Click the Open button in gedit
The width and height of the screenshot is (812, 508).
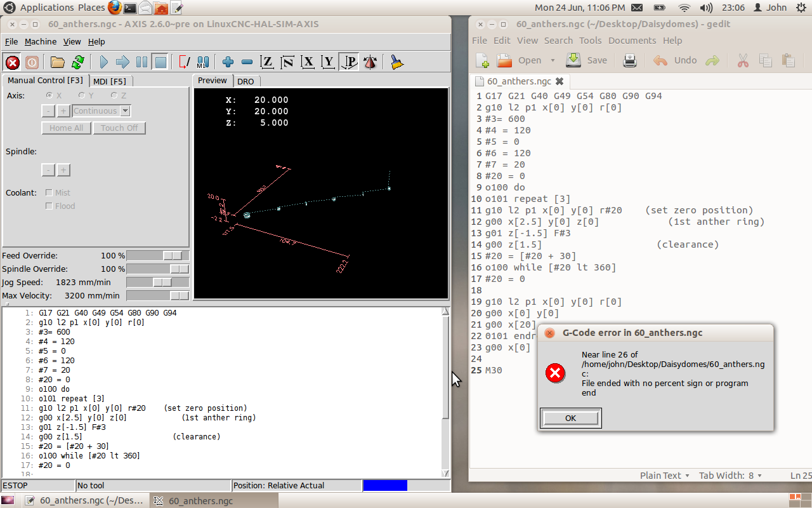coord(520,60)
